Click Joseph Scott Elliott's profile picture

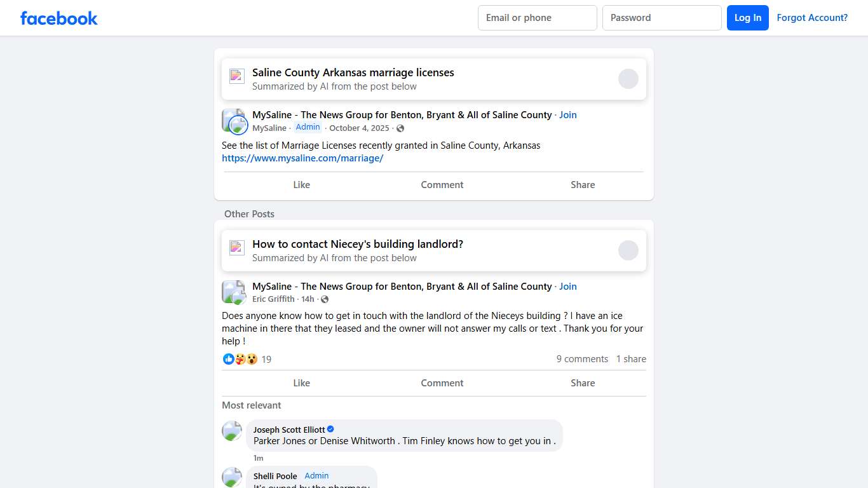232,431
